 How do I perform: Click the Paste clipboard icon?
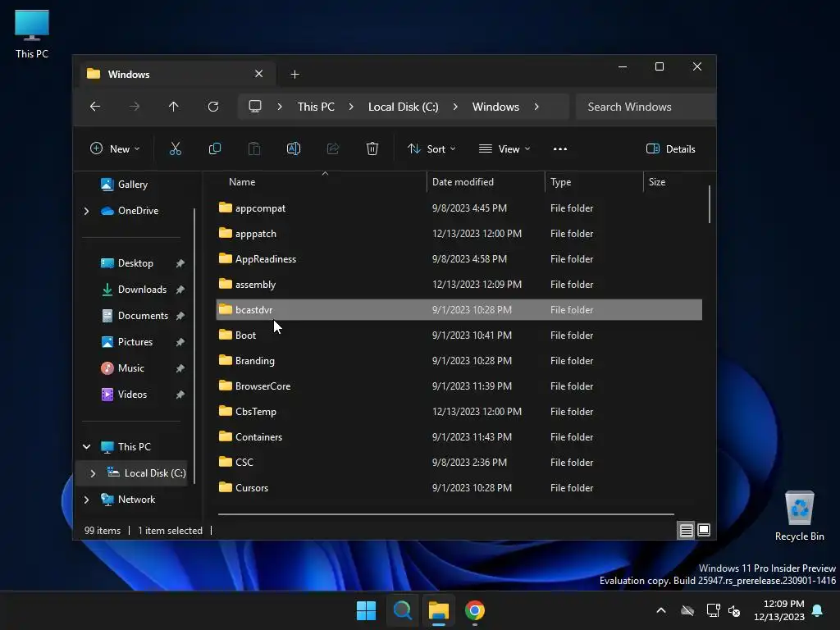coord(254,149)
